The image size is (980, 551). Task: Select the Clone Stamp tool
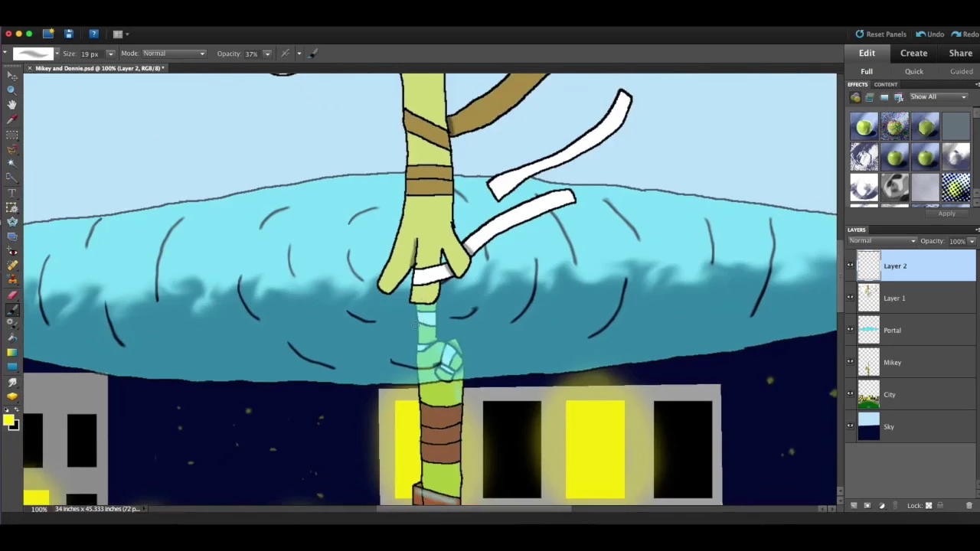pyautogui.click(x=12, y=279)
